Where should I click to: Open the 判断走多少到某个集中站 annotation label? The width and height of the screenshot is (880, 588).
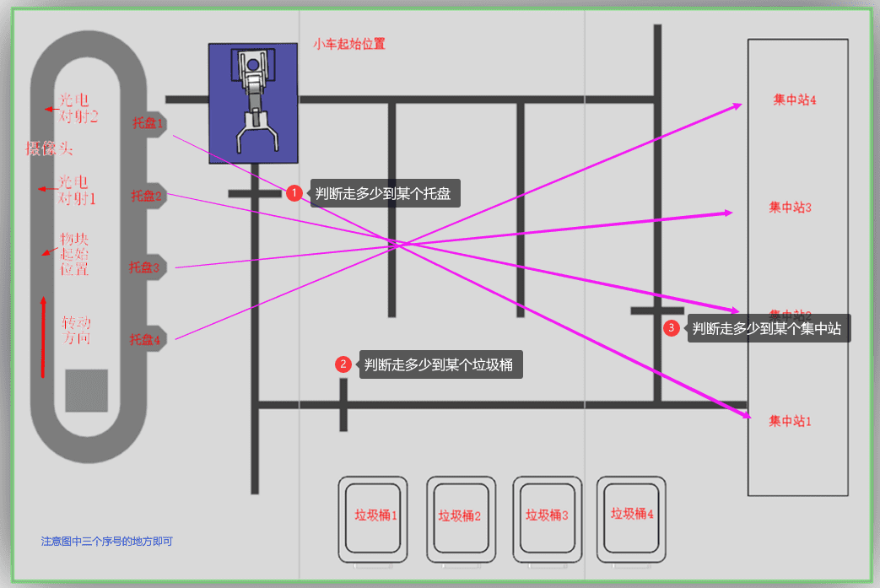[768, 328]
